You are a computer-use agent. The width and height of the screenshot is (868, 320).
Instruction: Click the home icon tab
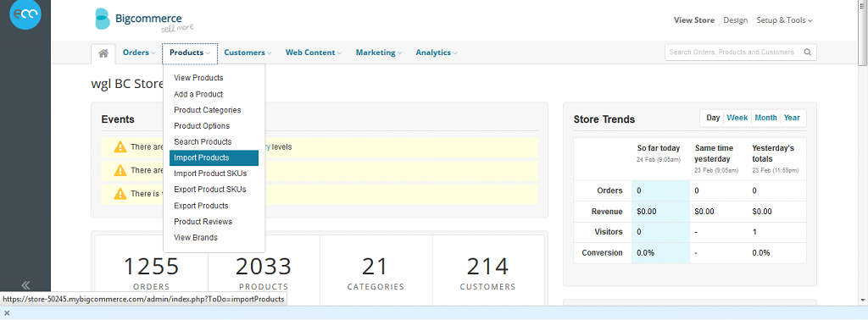click(103, 53)
